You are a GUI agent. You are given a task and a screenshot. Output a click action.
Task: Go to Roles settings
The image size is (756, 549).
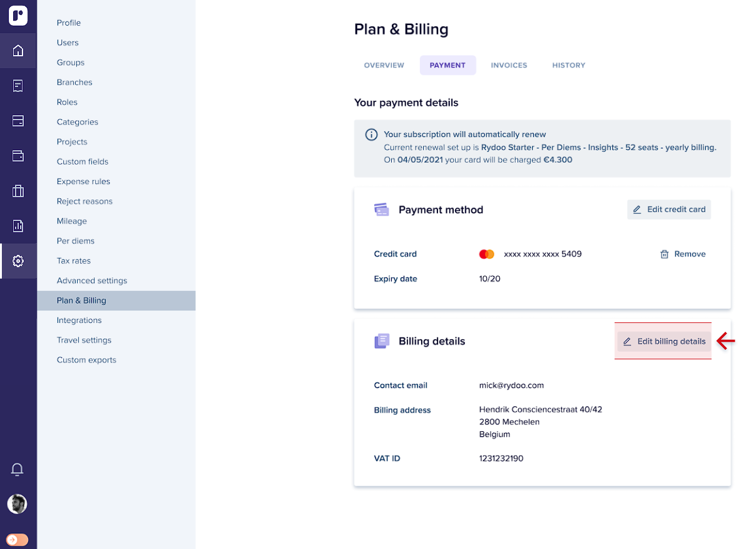[x=67, y=102]
